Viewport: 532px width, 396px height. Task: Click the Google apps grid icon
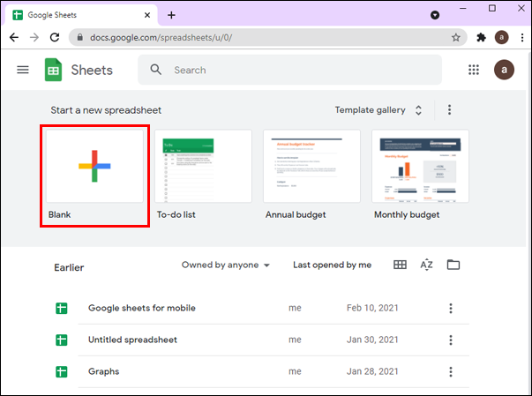tap(474, 70)
